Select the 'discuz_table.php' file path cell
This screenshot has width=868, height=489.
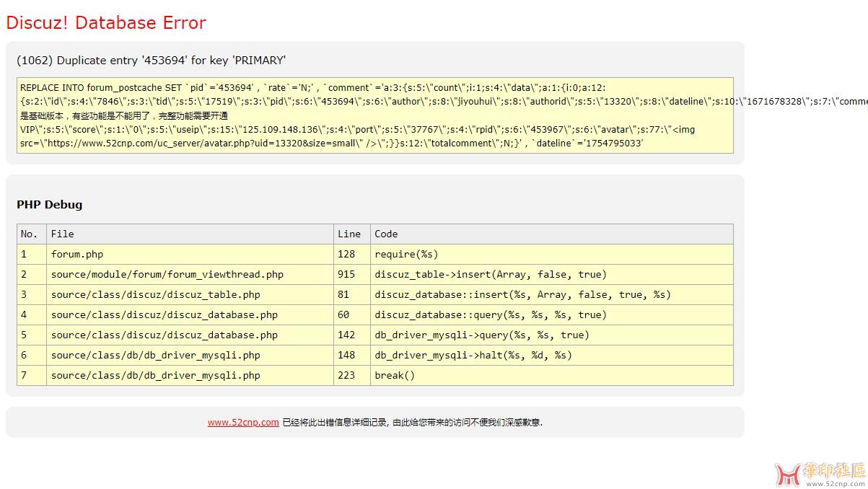coord(190,294)
